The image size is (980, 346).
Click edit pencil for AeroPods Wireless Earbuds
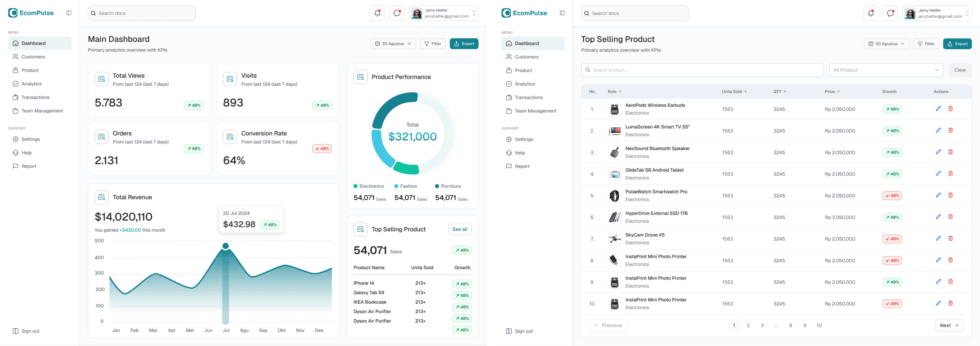[938, 109]
